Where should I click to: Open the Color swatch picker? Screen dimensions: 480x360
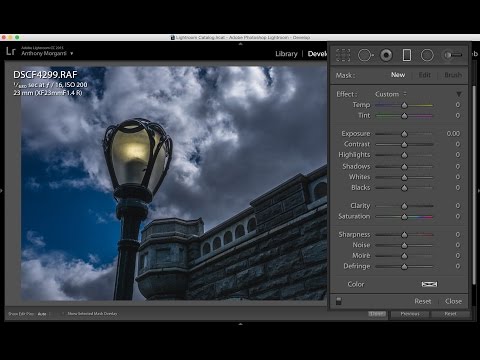[429, 284]
